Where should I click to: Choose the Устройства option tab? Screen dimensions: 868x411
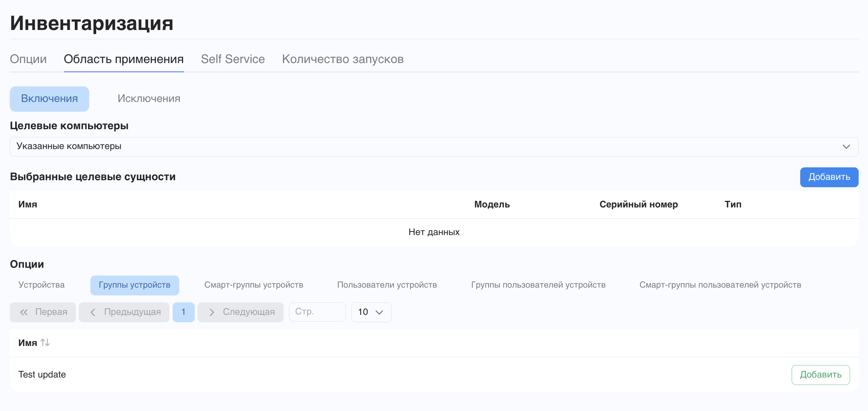(x=41, y=285)
